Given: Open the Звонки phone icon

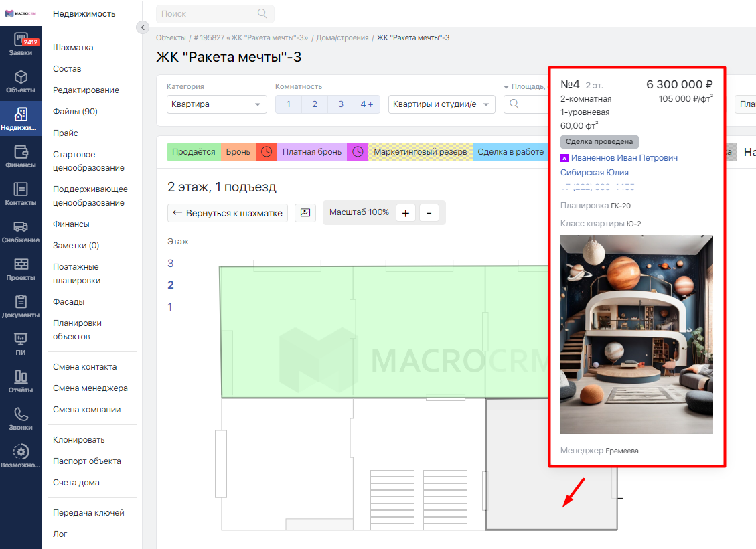Looking at the screenshot, I should click(21, 418).
